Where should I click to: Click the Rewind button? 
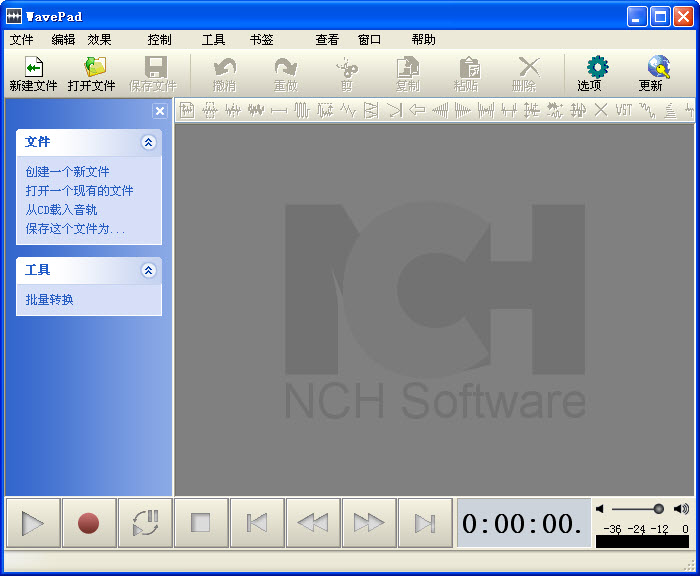[313, 523]
